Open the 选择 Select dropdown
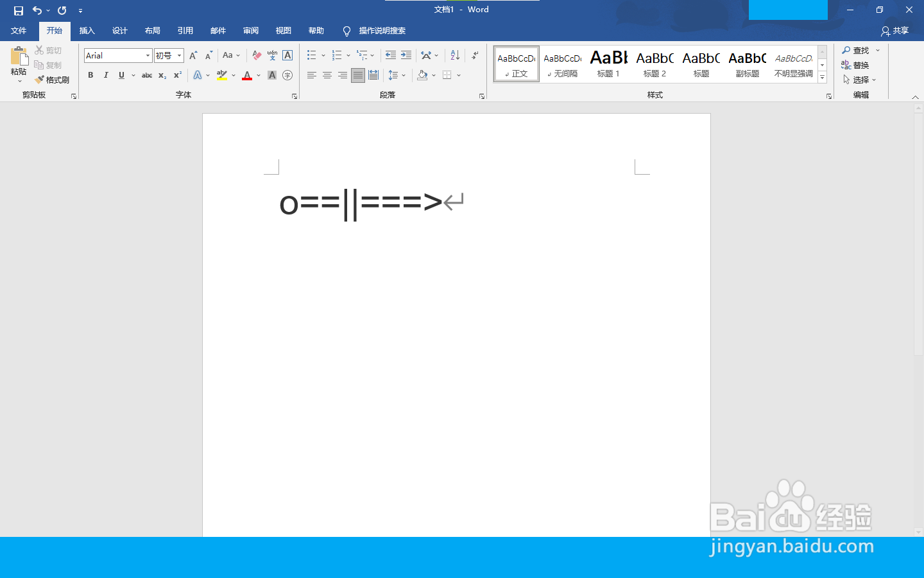 pos(859,80)
